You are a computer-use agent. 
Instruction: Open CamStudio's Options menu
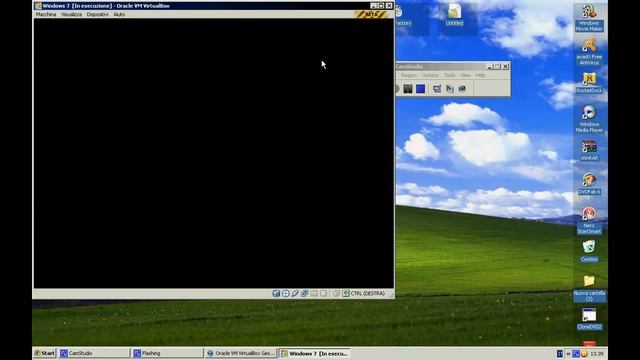tap(430, 76)
